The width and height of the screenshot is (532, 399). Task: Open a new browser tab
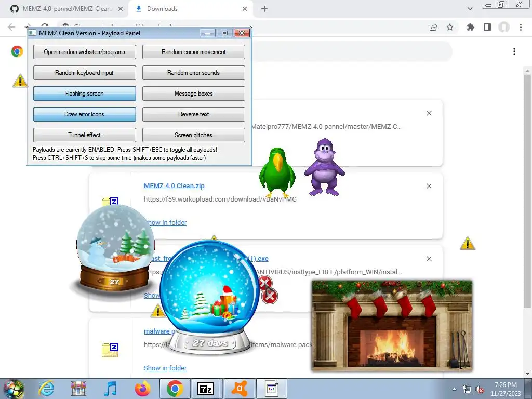click(264, 9)
